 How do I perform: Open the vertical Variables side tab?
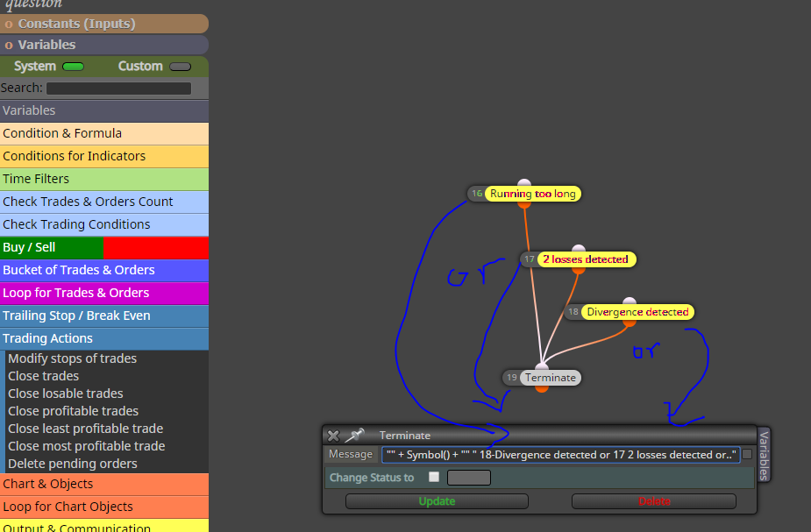click(764, 456)
